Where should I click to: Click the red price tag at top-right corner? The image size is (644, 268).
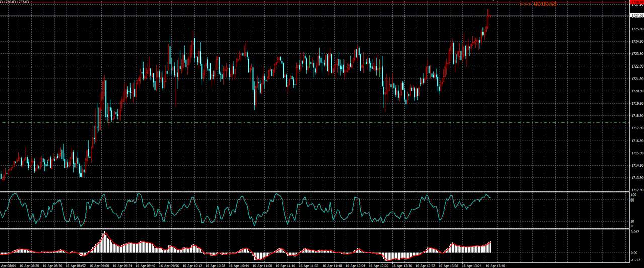(636, 2)
